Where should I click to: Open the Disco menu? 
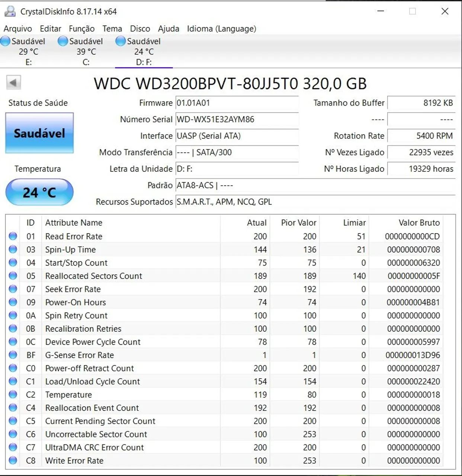pos(140,29)
